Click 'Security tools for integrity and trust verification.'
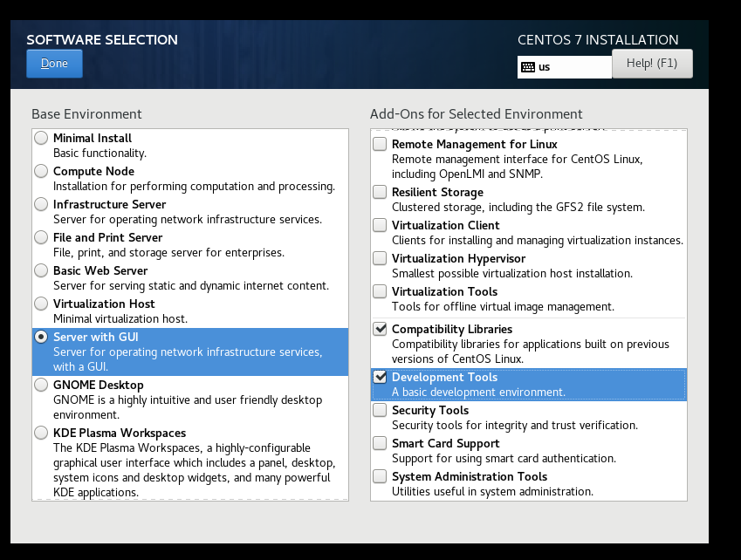Screen dimensions: 741x560 (515, 426)
